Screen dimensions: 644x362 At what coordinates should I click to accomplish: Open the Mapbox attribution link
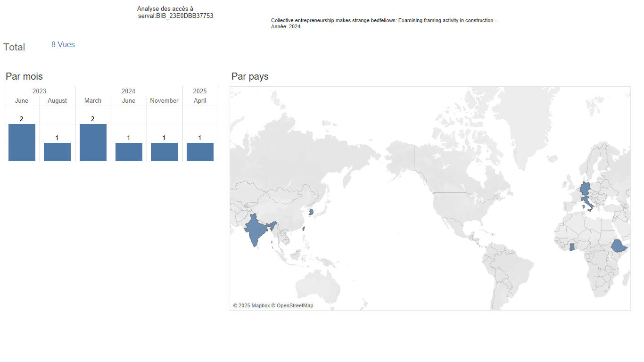[x=251, y=305]
